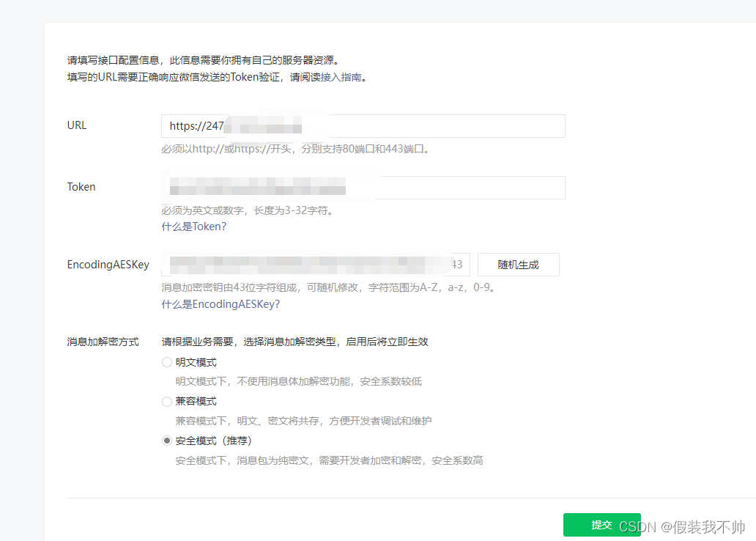Select the 兼容模式 radio option
This screenshot has height=541, width=756.
167,401
